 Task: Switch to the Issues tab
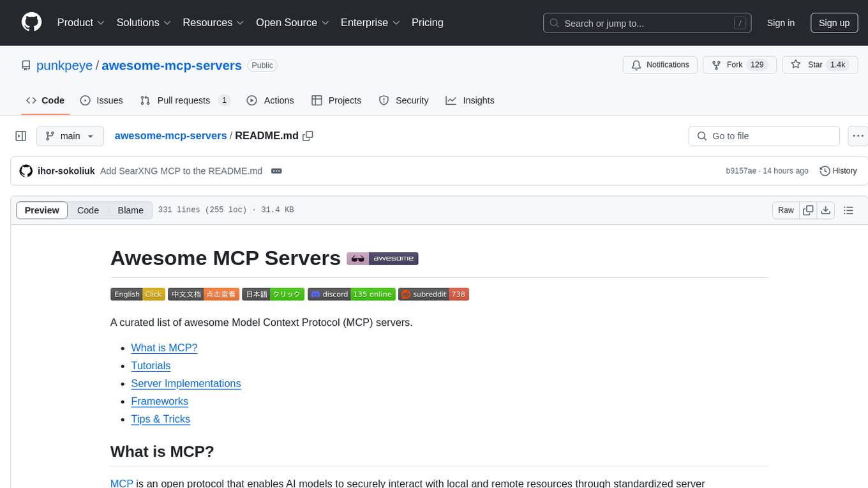click(x=101, y=100)
